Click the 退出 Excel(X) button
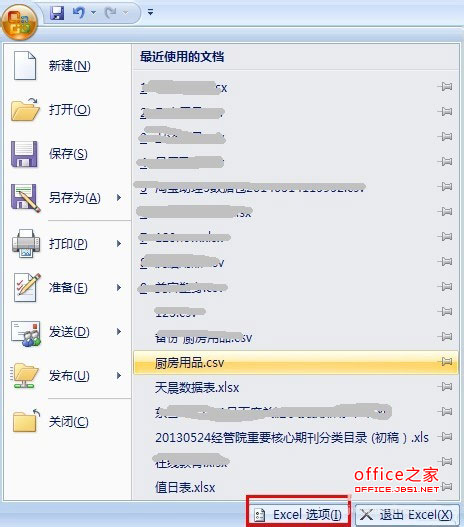 407,514
